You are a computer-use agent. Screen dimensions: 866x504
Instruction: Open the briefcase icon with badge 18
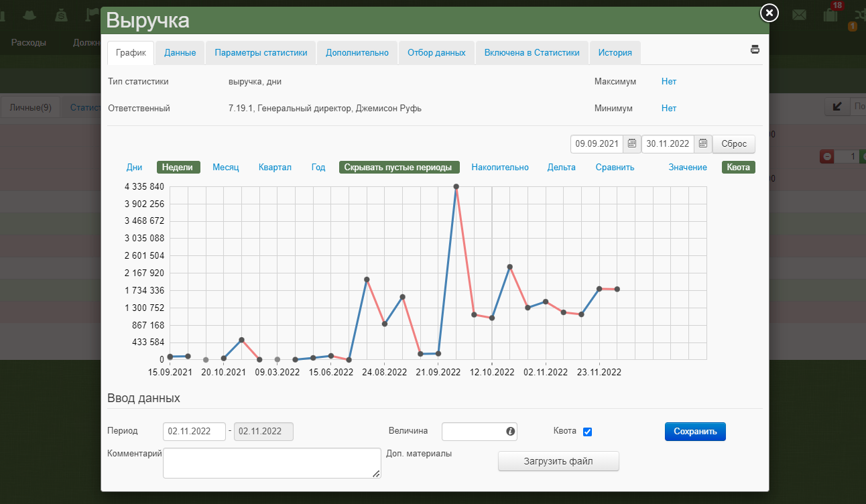pyautogui.click(x=830, y=13)
